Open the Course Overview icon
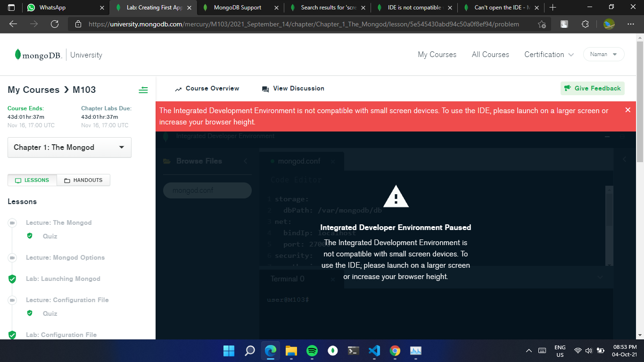Screen dimensions: 644x362 pos(178,88)
